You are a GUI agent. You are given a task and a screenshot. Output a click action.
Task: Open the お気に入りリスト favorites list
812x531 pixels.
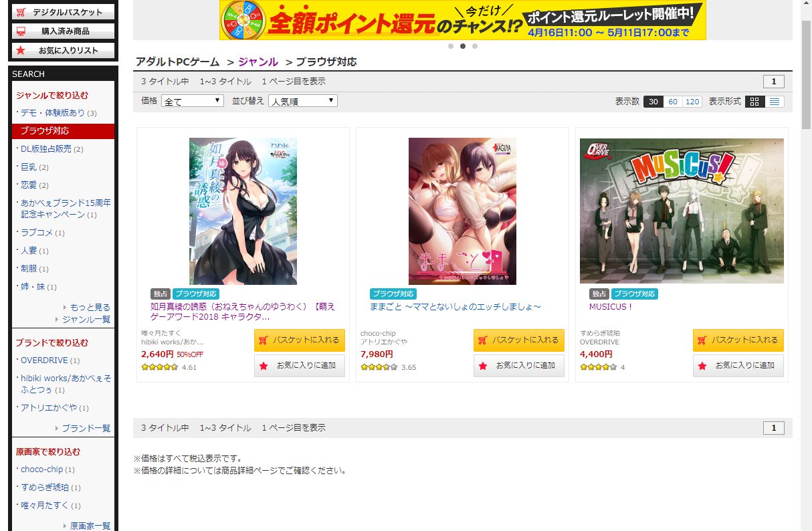point(63,50)
